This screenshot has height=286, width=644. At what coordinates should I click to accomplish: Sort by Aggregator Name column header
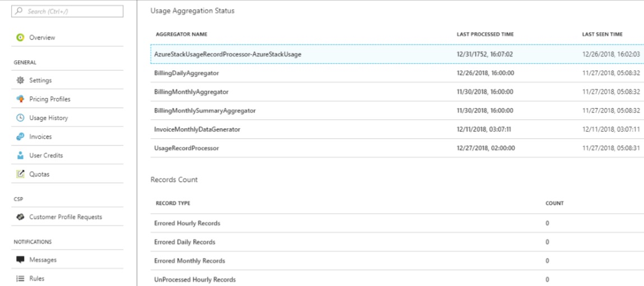click(181, 35)
